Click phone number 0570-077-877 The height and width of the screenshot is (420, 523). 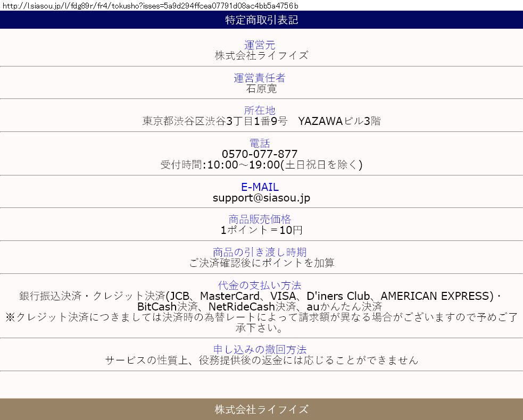(x=260, y=154)
